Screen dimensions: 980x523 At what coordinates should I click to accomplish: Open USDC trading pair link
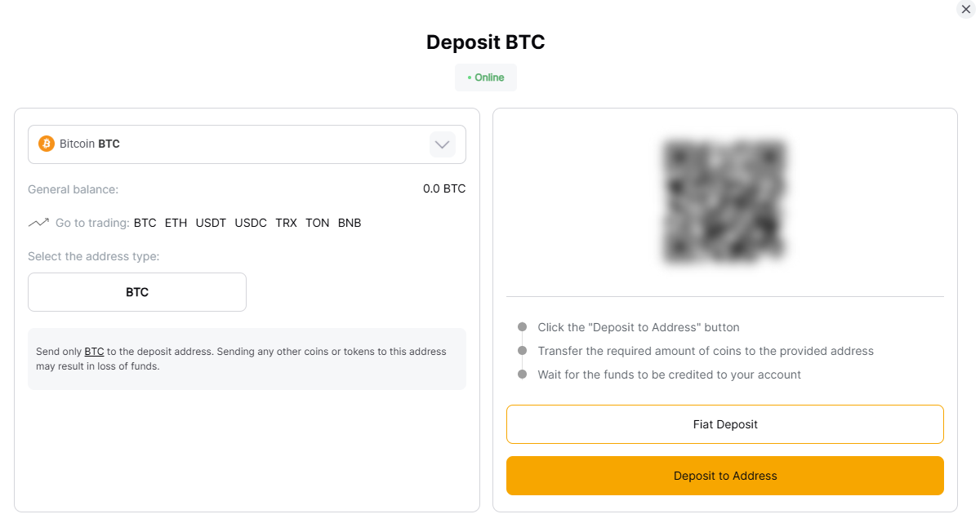pyautogui.click(x=251, y=223)
